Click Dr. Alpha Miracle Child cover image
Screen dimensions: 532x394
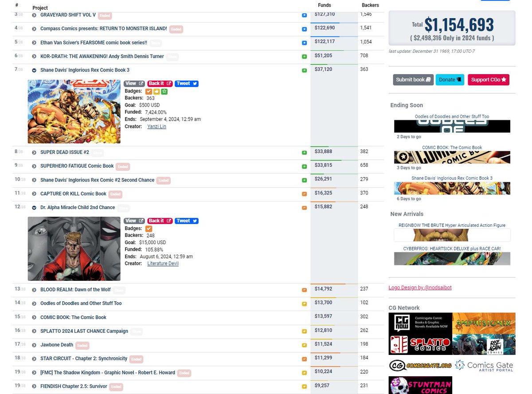pos(74,249)
